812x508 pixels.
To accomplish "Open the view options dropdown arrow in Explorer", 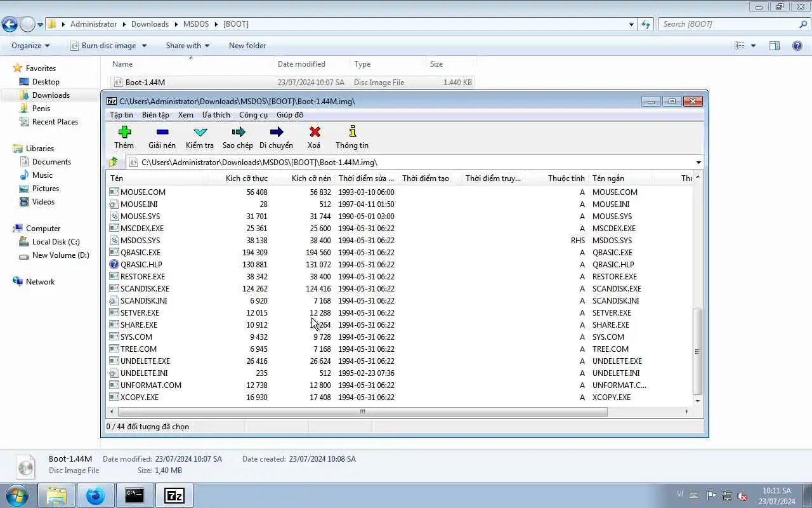I will click(x=754, y=46).
